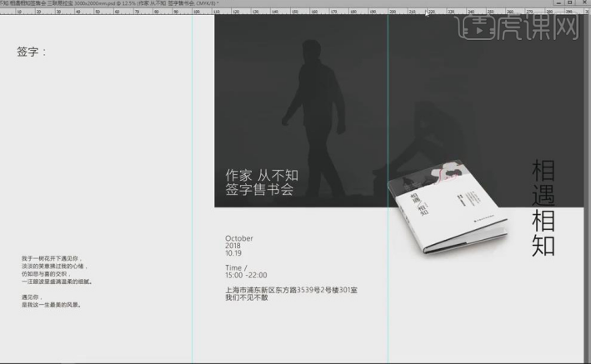The image size is (591, 364).
Task: Click the horizontal ruler at the top
Action: (333, 12)
